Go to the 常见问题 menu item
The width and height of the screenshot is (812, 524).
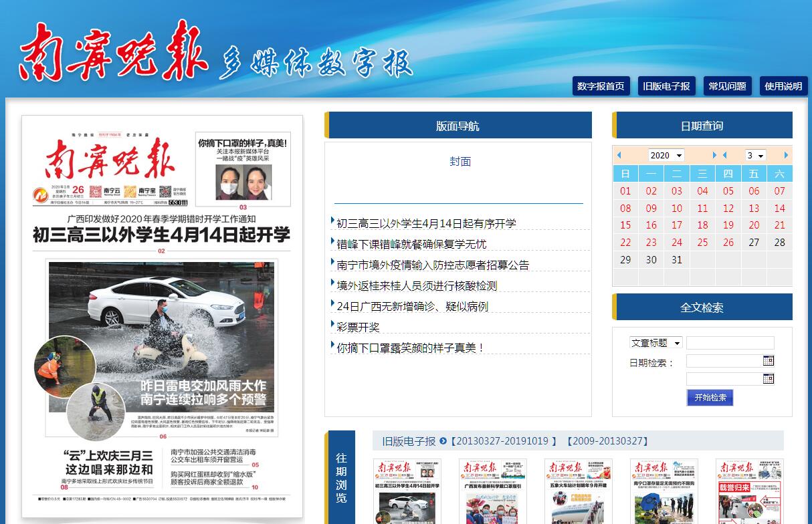pyautogui.click(x=727, y=86)
